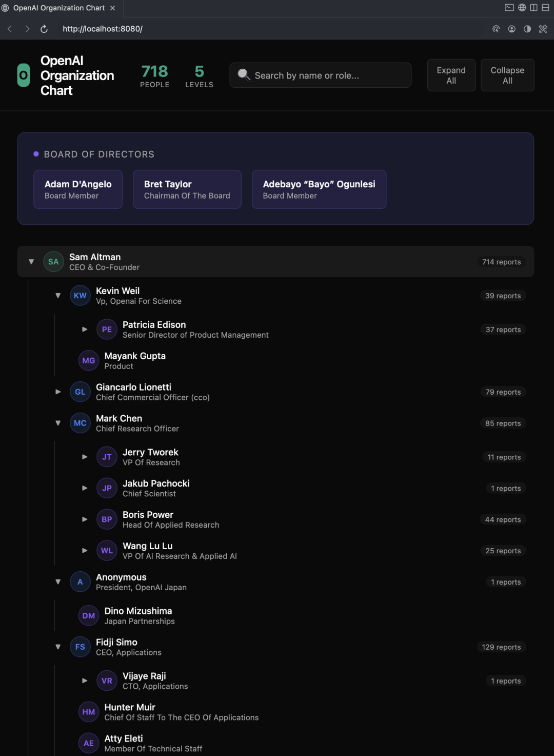Expand Patricia Edison's team

click(x=85, y=329)
